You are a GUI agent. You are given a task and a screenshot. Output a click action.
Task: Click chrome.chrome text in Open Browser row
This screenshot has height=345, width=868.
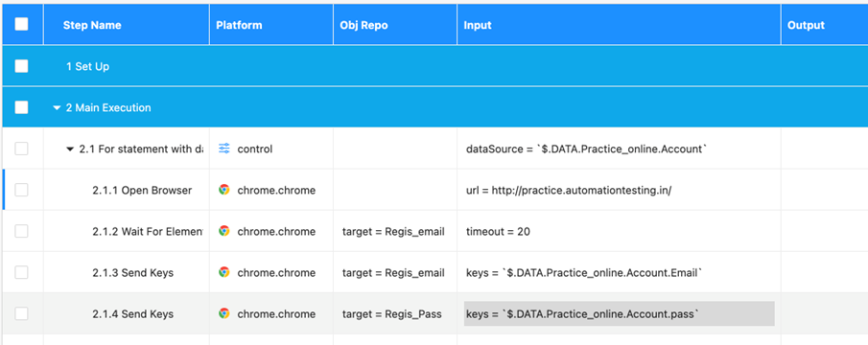click(276, 190)
